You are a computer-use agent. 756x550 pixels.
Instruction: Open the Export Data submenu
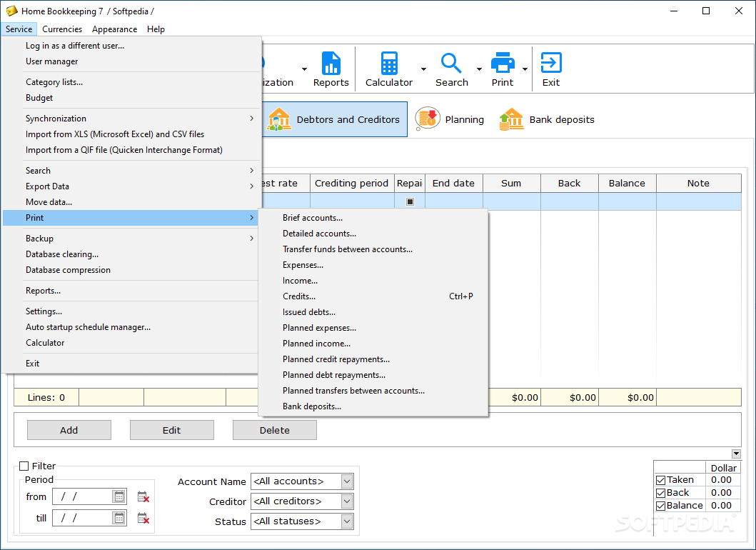pos(131,186)
